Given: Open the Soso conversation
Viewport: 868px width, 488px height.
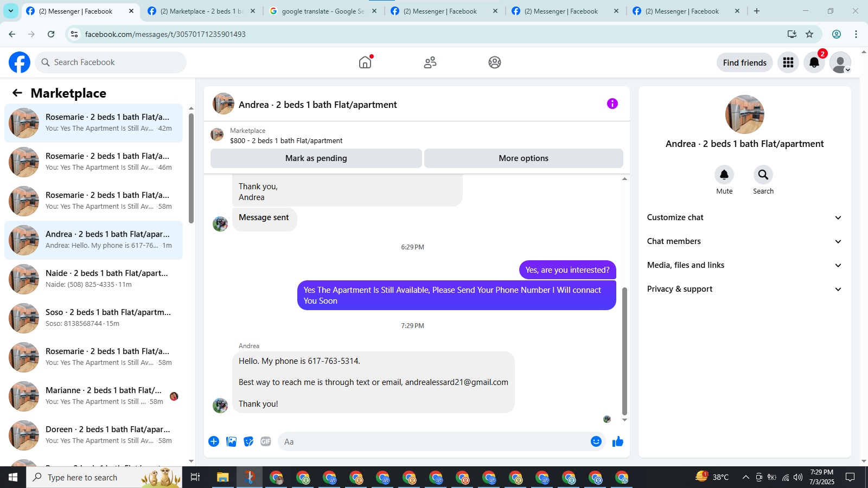Looking at the screenshot, I should pos(94,318).
